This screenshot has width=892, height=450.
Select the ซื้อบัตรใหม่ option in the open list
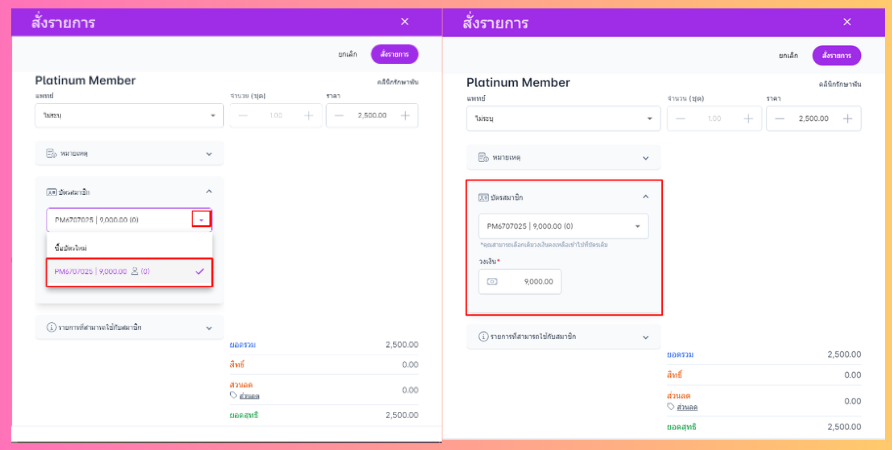pos(129,248)
